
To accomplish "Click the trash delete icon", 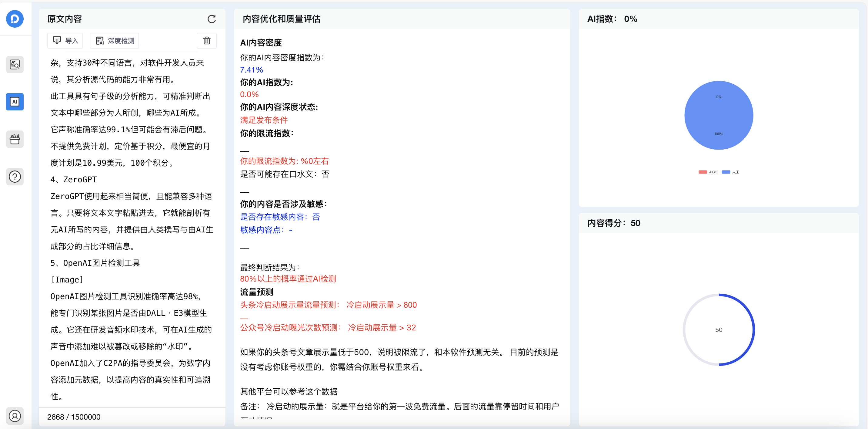I will click(207, 41).
